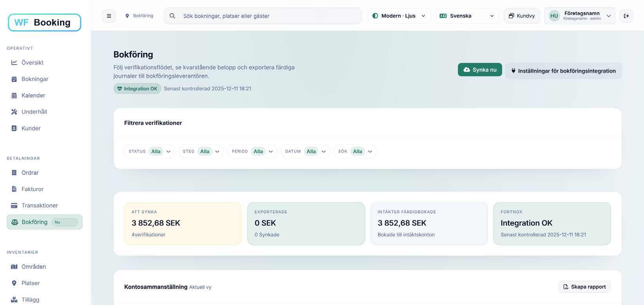Image resolution: width=644 pixels, height=305 pixels.
Task: Click the Transaktioner card icon
Action: click(x=14, y=206)
